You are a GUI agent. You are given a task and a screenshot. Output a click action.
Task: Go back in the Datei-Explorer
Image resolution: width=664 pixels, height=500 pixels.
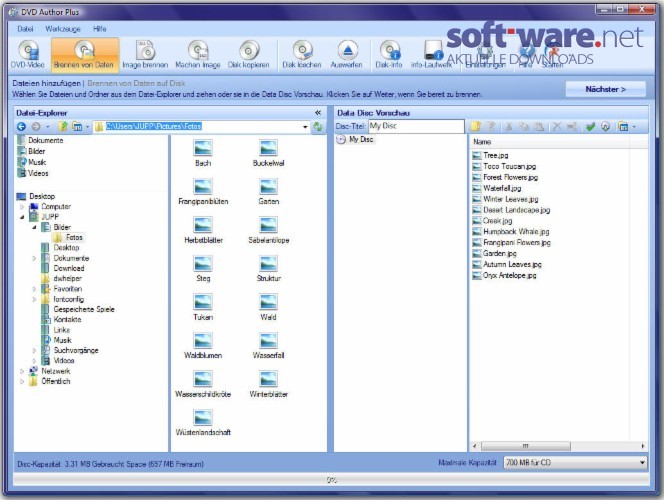[21, 126]
